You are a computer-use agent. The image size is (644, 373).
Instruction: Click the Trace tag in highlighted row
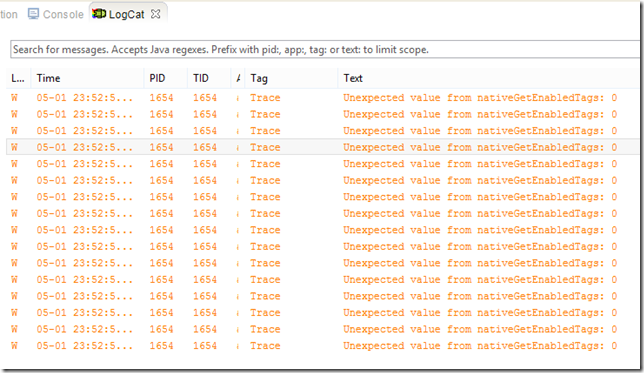(x=265, y=147)
